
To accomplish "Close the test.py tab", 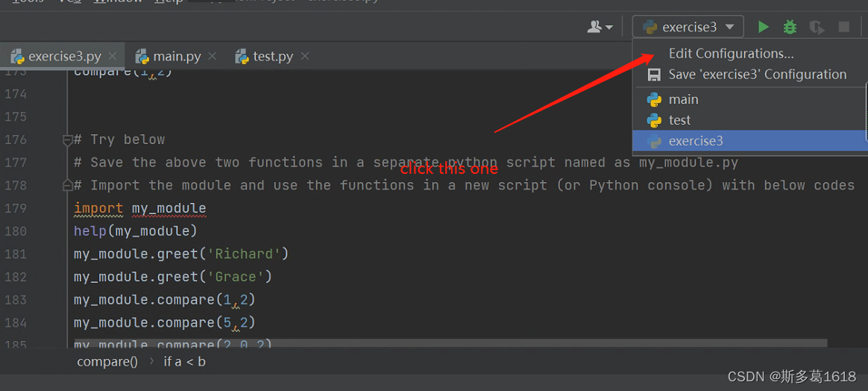I will [x=304, y=56].
